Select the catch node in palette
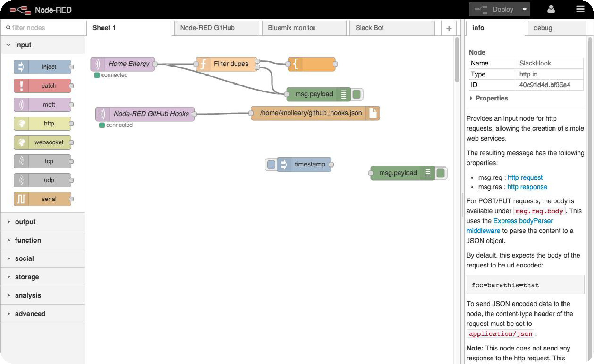The height and width of the screenshot is (364, 594). tap(43, 86)
